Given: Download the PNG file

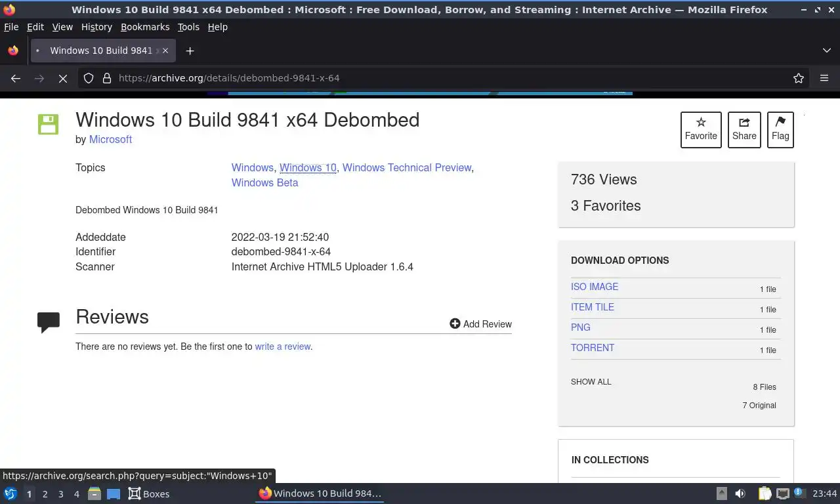Looking at the screenshot, I should pos(581,327).
